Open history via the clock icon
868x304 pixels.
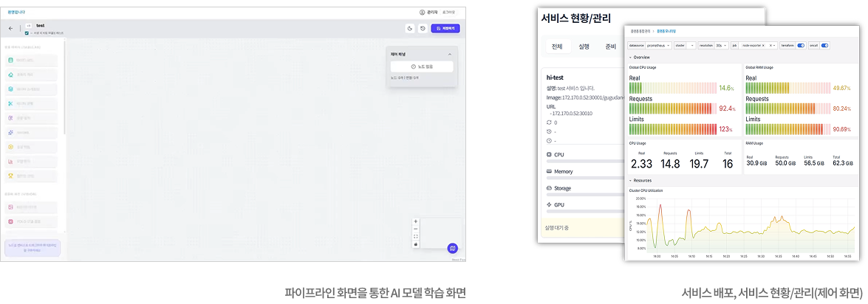pos(423,29)
